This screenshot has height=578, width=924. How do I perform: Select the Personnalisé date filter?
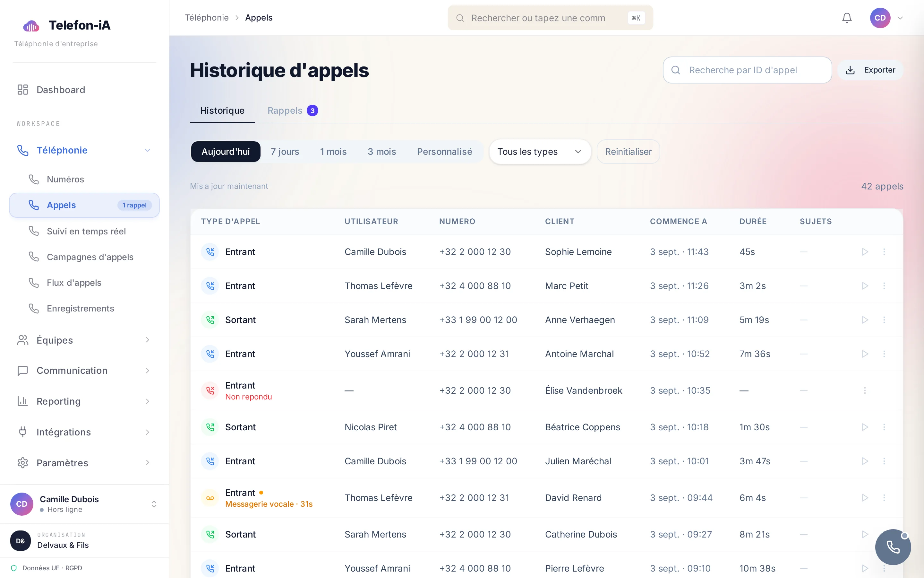(444, 152)
